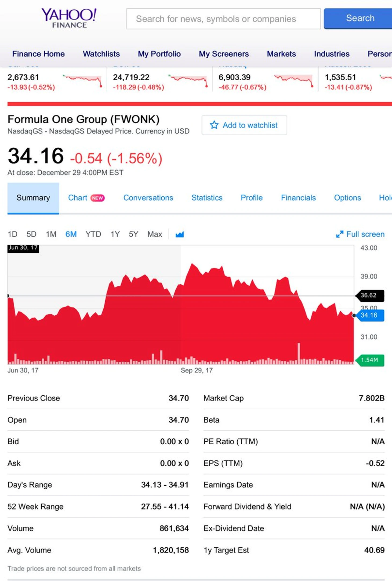This screenshot has width=392, height=581.
Task: Switch to the Chart tab
Action: [x=78, y=198]
